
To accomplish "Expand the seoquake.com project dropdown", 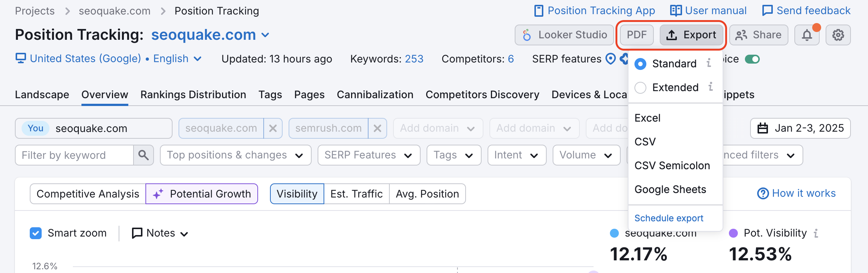I will click(x=210, y=35).
